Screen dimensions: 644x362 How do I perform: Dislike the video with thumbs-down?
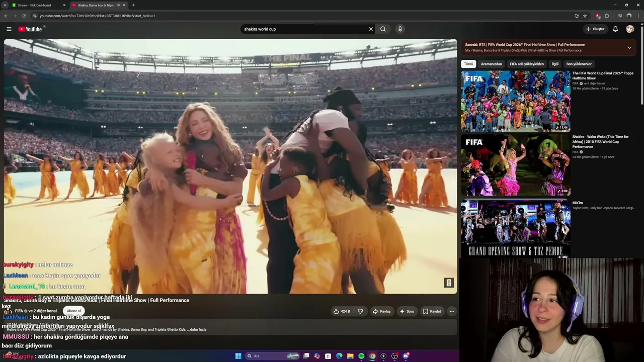click(360, 311)
